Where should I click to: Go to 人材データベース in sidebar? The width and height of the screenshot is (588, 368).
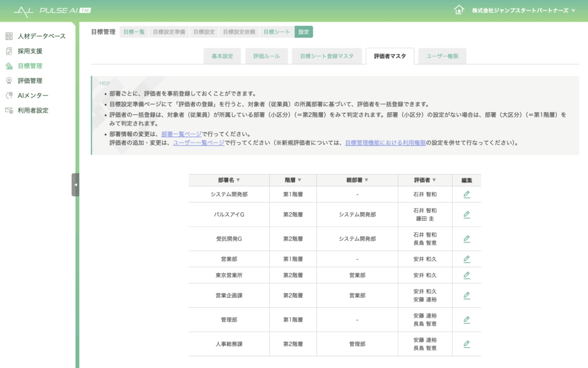click(41, 36)
